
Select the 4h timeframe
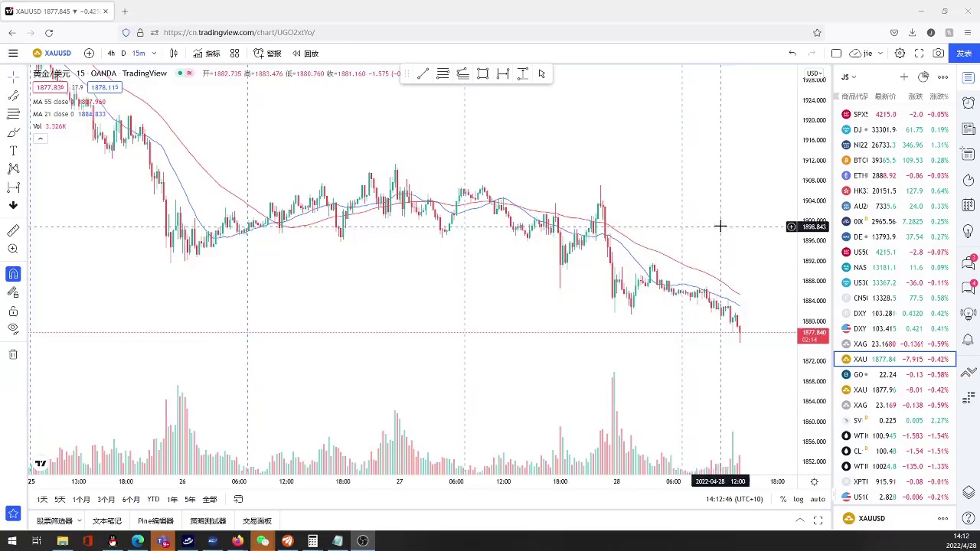point(111,54)
